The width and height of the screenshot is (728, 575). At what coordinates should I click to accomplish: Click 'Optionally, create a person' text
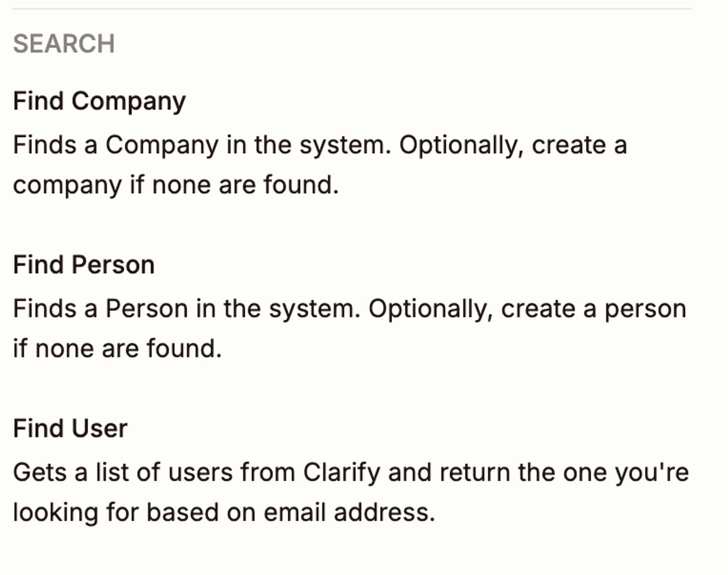[x=528, y=309]
